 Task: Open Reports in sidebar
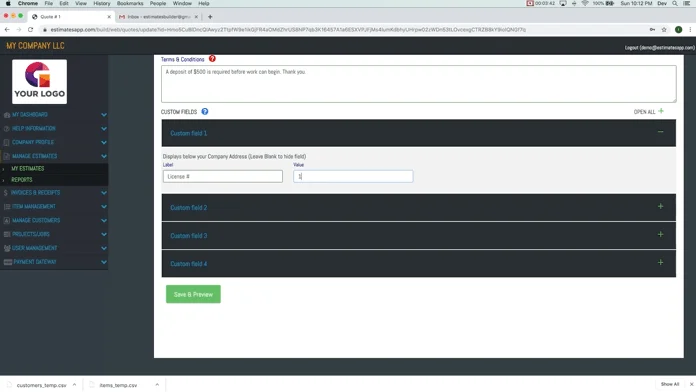click(22, 180)
